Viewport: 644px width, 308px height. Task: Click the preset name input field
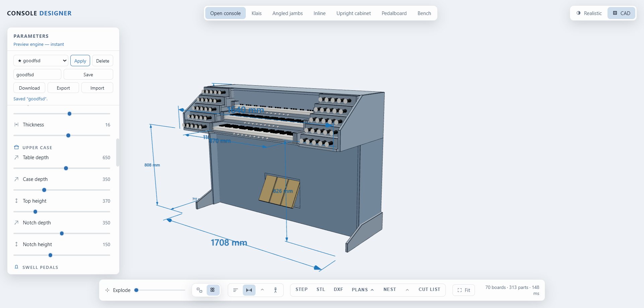37,74
